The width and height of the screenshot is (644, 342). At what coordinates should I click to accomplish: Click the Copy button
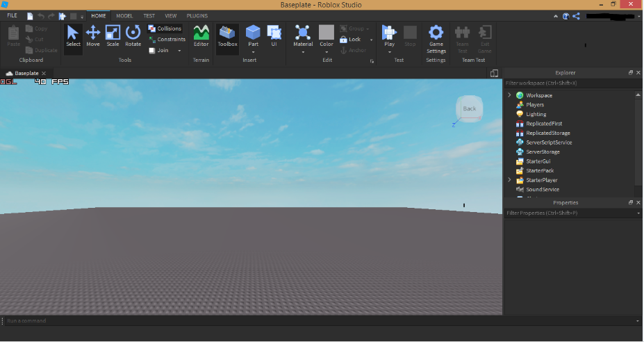pos(37,28)
